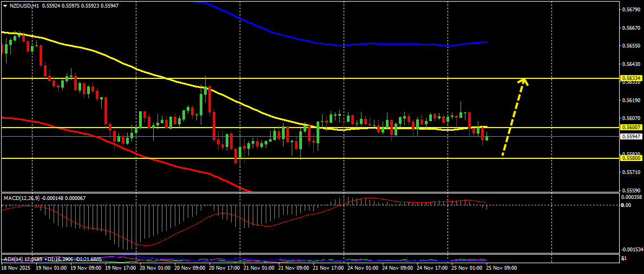The width and height of the screenshot is (644, 274).
Task: Click the NZDUSD,H1 symbol label
Action: tap(24, 6)
